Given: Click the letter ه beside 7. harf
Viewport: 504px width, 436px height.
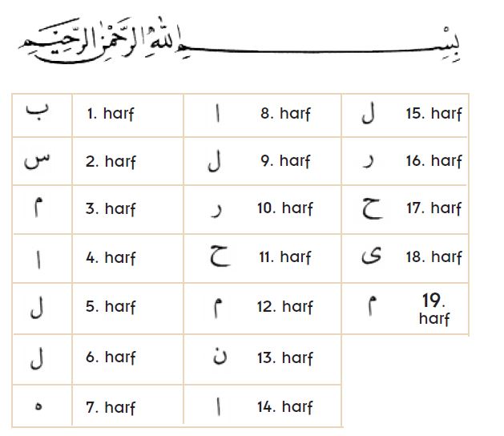Looking at the screenshot, I should (x=38, y=406).
